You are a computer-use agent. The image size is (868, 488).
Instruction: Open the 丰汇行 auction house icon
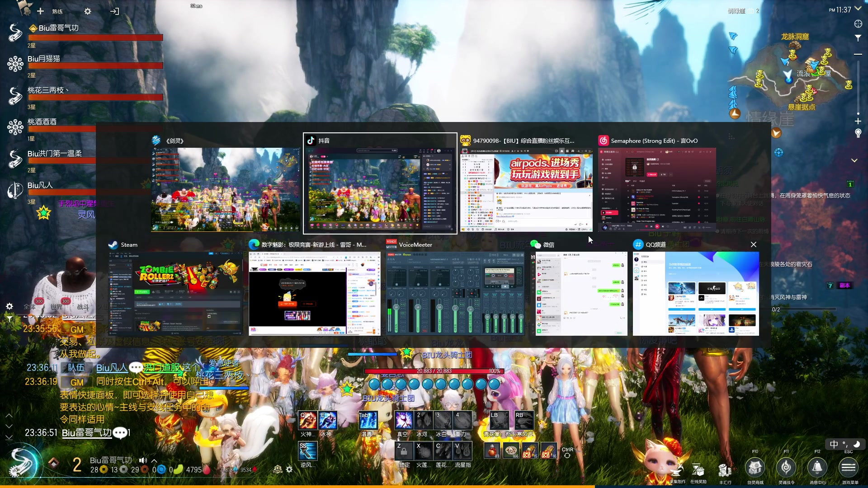click(x=725, y=471)
